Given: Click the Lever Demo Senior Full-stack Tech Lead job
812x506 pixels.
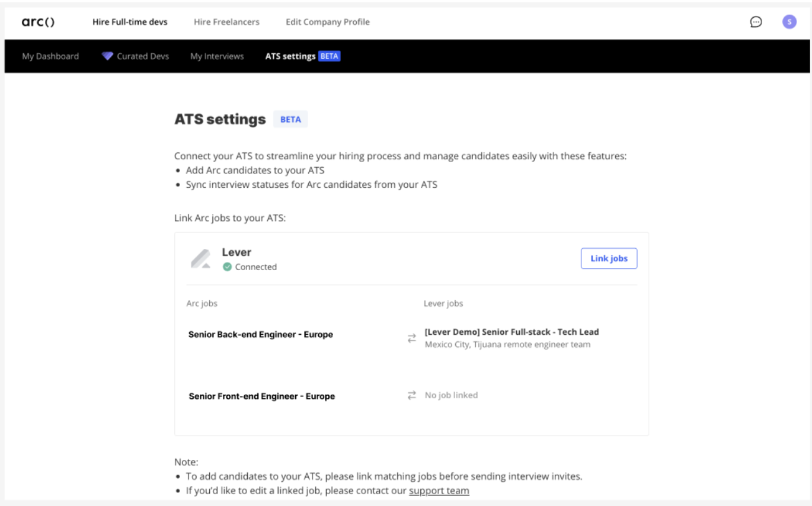Looking at the screenshot, I should pos(512,332).
